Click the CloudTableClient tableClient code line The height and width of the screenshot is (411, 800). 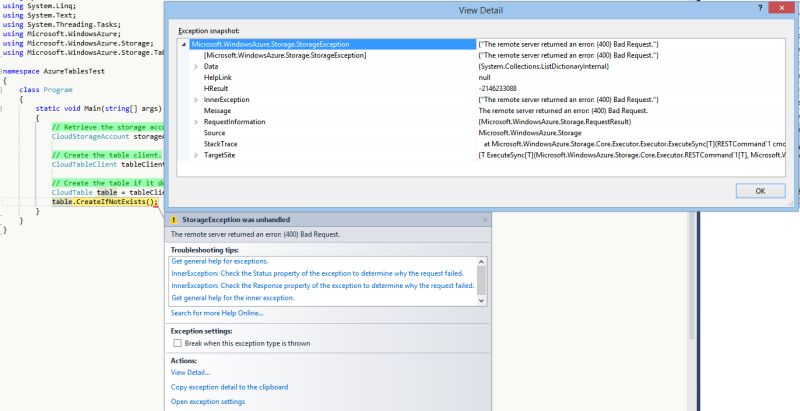point(108,165)
